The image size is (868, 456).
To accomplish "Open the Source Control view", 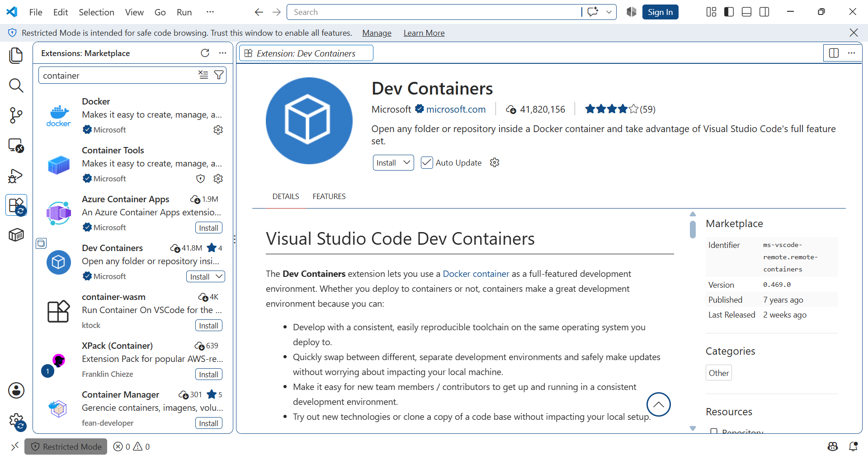I will (16, 115).
